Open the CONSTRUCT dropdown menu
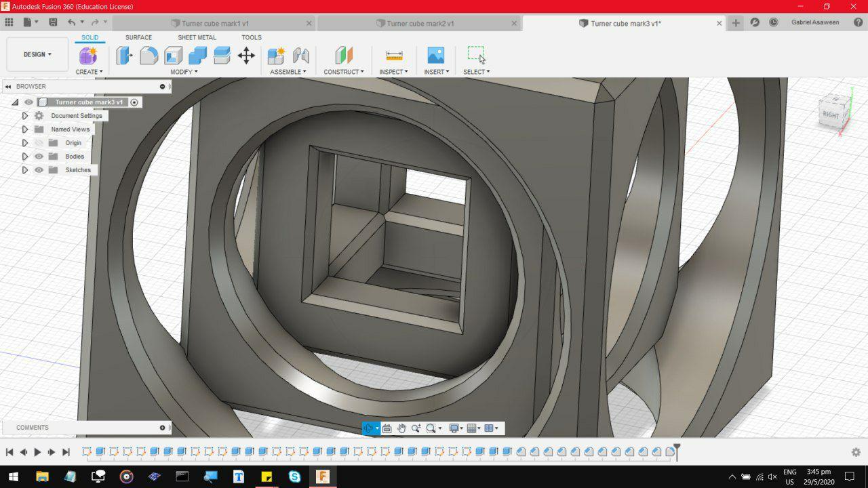The height and width of the screenshot is (488, 868). pos(344,72)
